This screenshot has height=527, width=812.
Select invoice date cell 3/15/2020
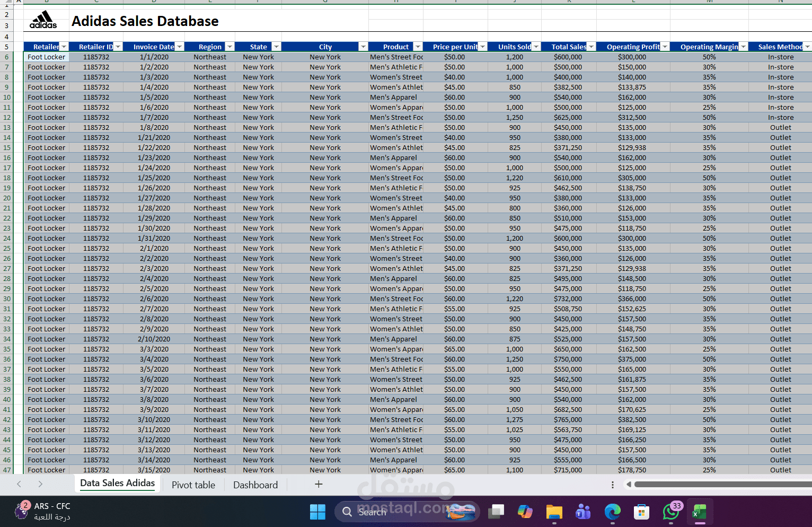(154, 470)
